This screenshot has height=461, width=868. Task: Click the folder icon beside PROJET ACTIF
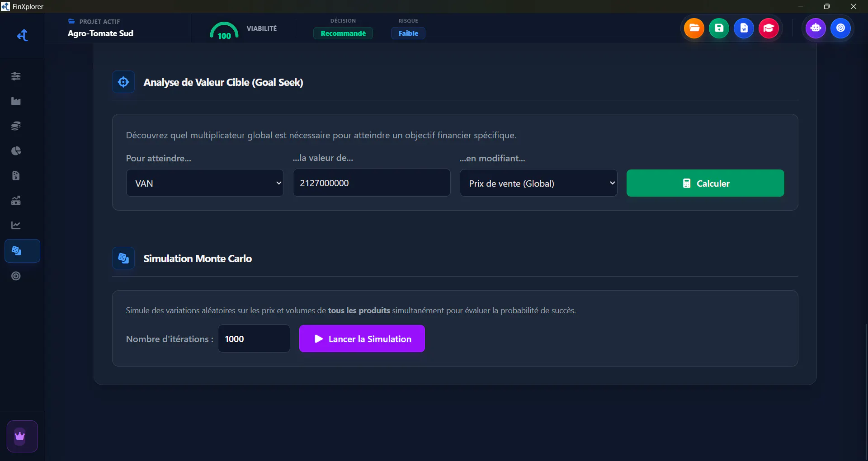tap(71, 21)
